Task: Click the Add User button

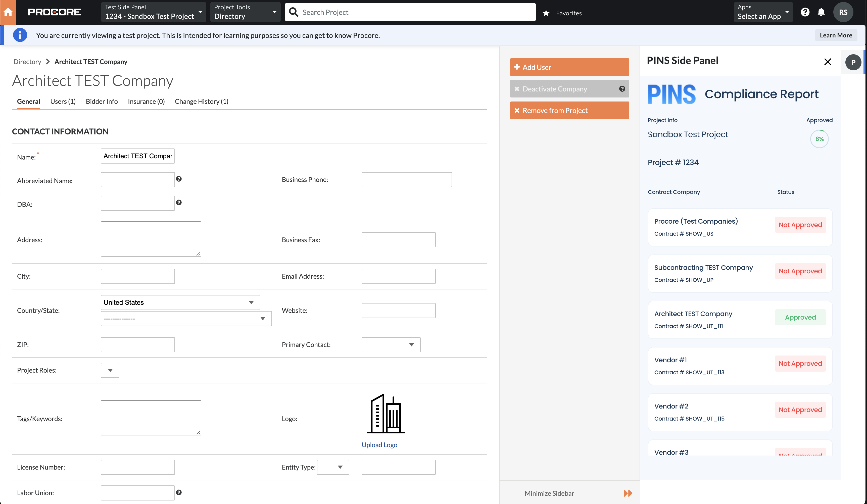Action: (569, 67)
